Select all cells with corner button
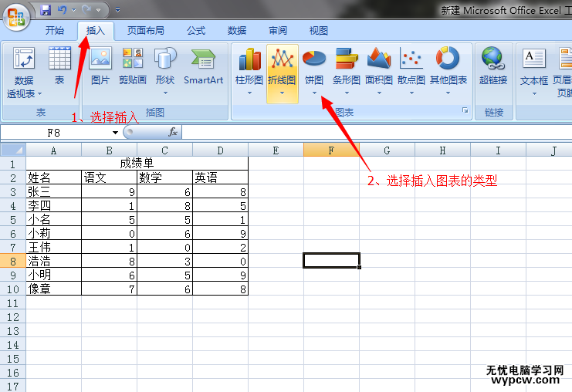 coord(13,150)
